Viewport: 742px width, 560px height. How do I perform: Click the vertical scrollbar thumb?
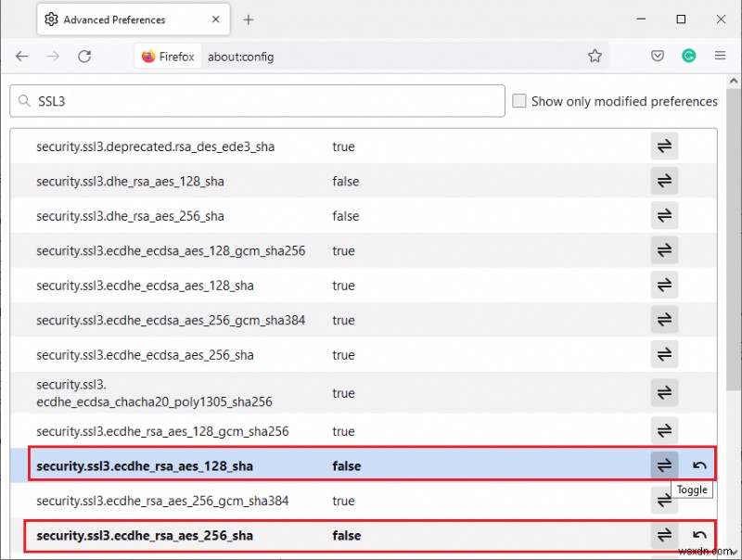tap(734, 239)
